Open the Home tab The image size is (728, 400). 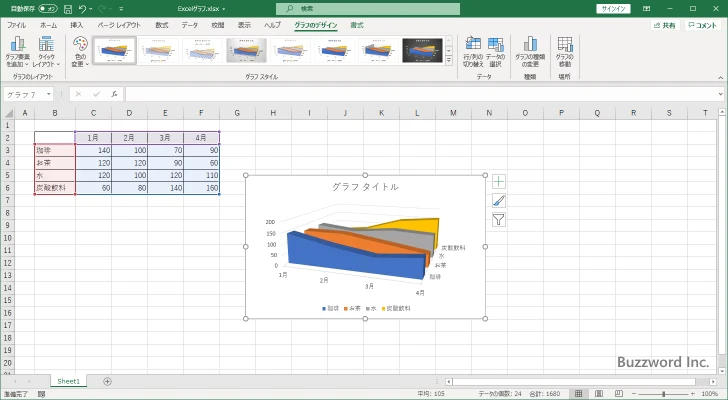48,25
